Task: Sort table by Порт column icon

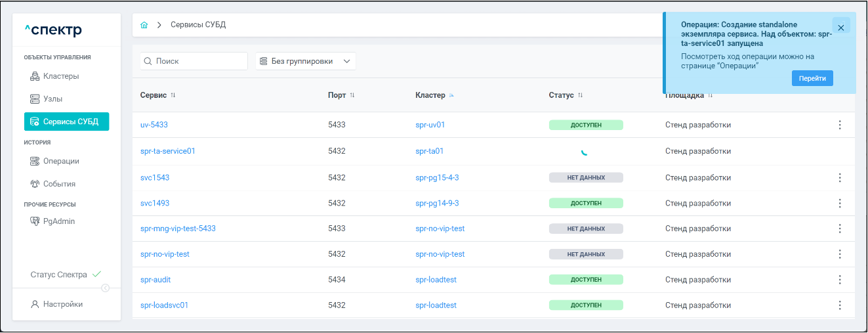Action: point(352,95)
